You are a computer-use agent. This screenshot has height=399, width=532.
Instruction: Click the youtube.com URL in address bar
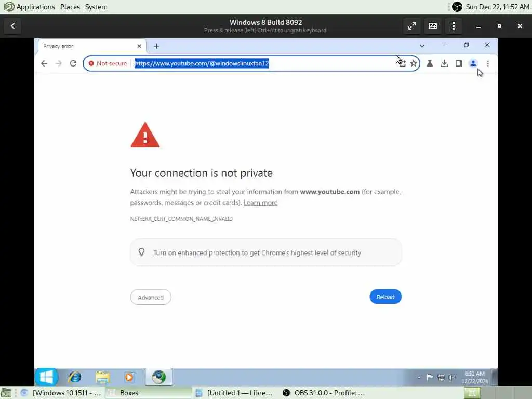pos(202,63)
